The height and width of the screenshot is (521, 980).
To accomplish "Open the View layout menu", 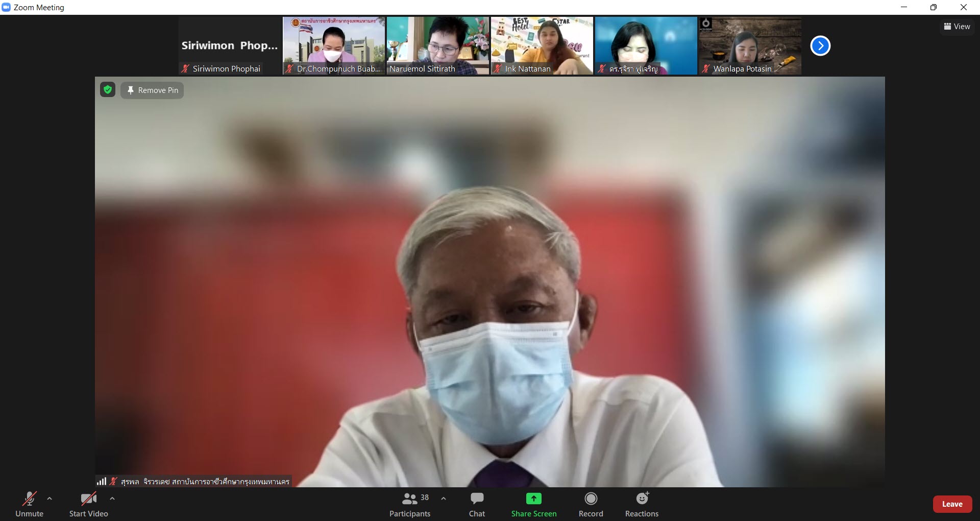I will [x=957, y=27].
